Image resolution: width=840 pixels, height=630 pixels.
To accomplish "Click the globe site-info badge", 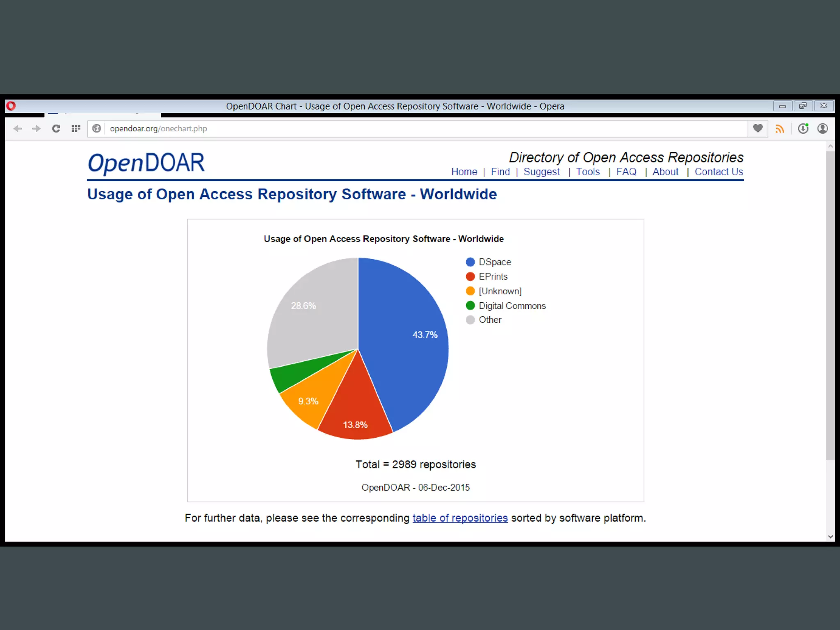I will tap(97, 129).
